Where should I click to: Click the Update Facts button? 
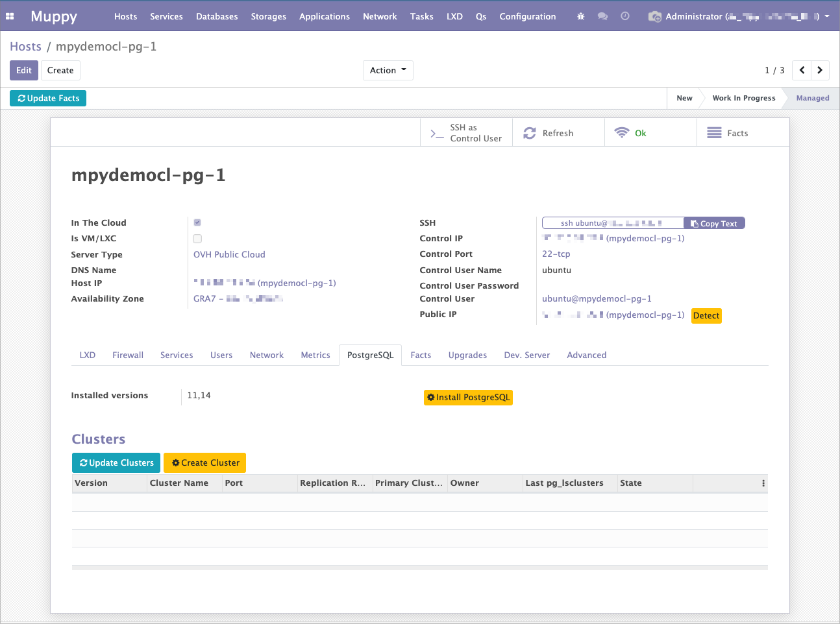48,98
